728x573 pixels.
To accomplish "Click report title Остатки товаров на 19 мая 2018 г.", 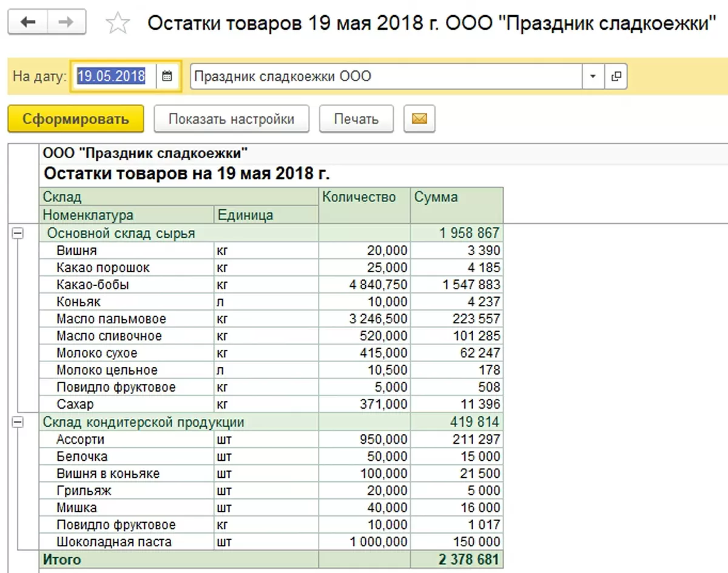I will 187,174.
